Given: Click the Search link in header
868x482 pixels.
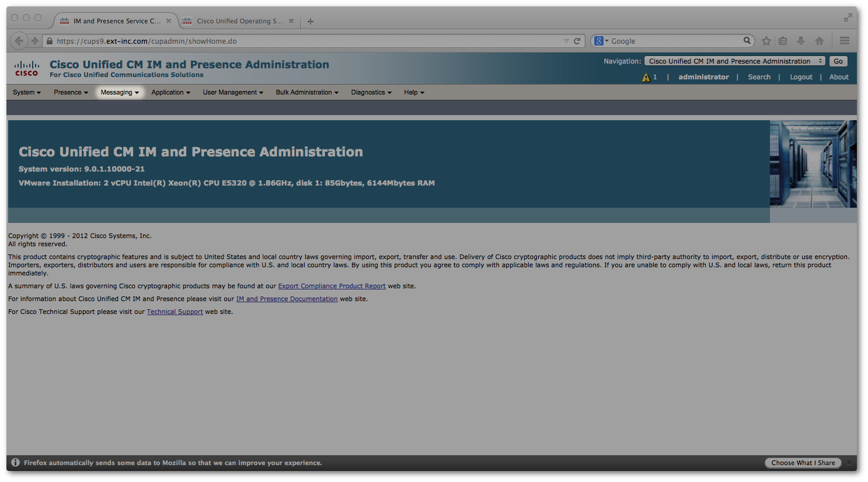Looking at the screenshot, I should point(759,77).
